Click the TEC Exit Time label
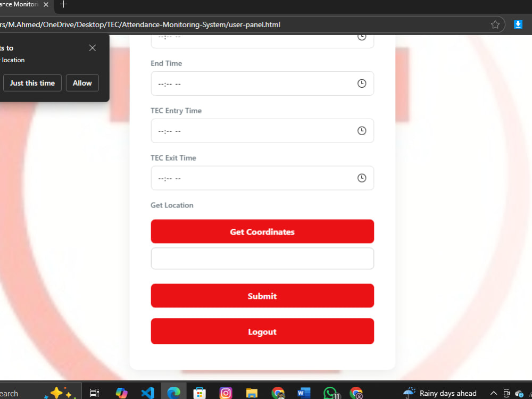This screenshot has width=532, height=399. pos(173,158)
